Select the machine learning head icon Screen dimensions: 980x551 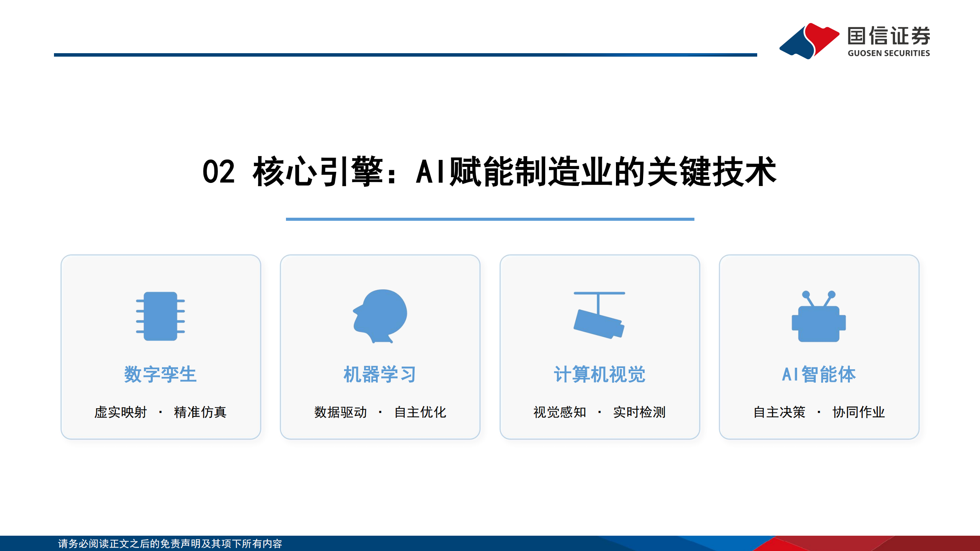point(380,315)
